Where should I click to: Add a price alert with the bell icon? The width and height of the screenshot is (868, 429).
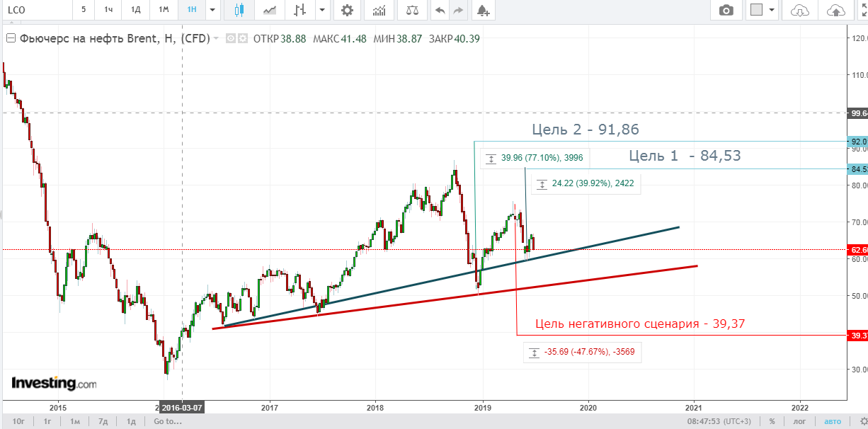click(x=483, y=10)
